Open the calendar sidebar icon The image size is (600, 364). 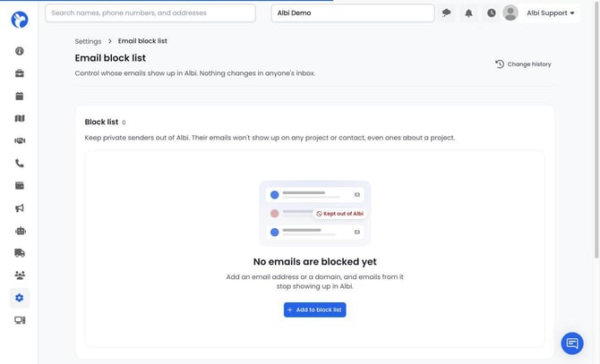pyautogui.click(x=20, y=96)
